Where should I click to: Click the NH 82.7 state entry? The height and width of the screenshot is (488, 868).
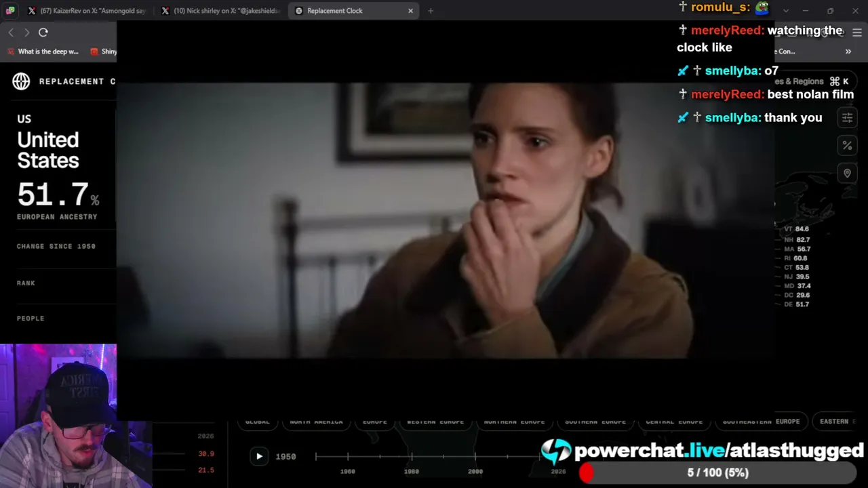(x=797, y=240)
